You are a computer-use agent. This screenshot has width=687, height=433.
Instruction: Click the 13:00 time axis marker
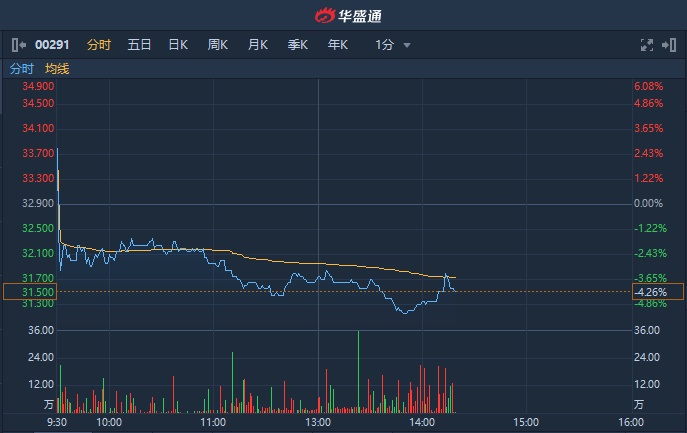[x=318, y=422]
